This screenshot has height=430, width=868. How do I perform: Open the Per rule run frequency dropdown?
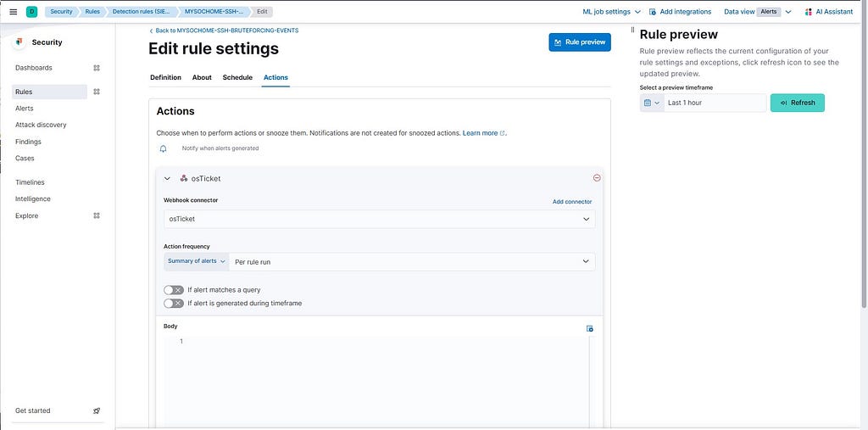412,261
